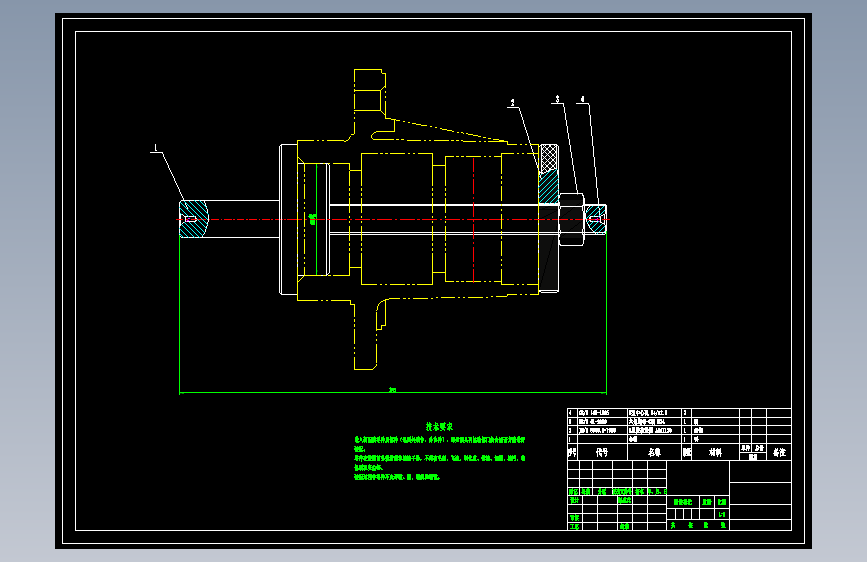Select the last line of technical requirements
Image resolution: width=867 pixels, height=562 pixels.
(396, 477)
